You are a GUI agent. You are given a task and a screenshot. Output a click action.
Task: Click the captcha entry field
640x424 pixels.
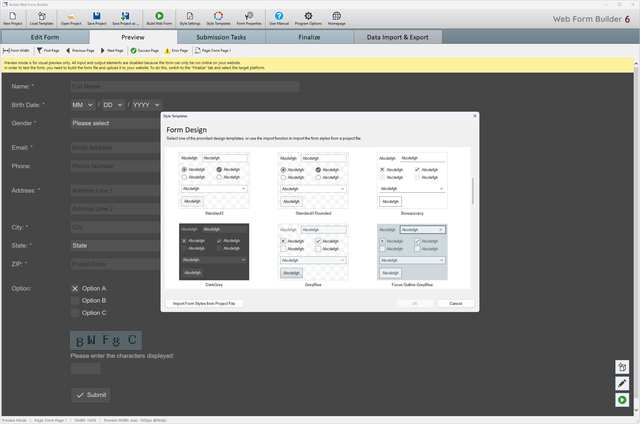86,369
